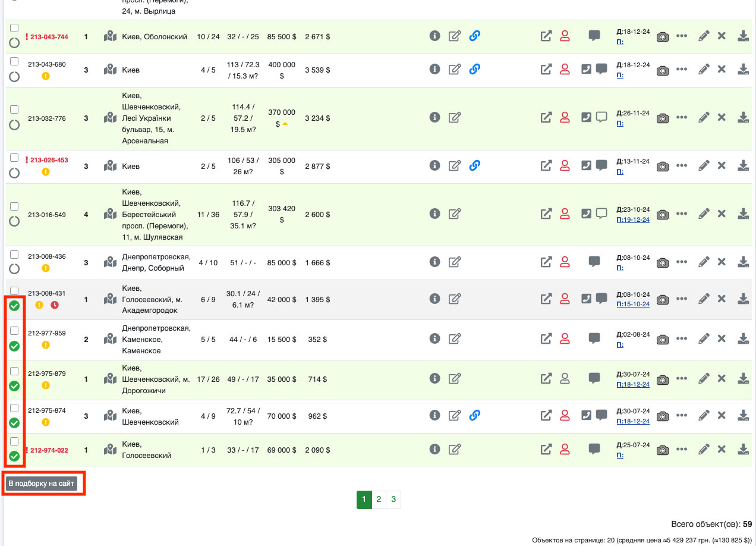Screen dimensions: 756x546
Task: Tick checkbox for listing 213-008-436
Action: (14, 255)
